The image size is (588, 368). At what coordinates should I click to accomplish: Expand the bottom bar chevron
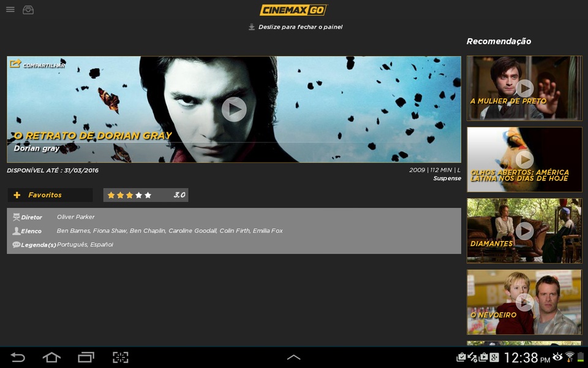[x=293, y=357]
